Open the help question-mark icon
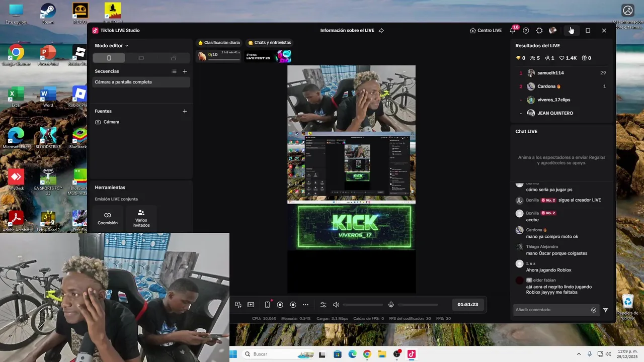The width and height of the screenshot is (644, 362). [526, 31]
